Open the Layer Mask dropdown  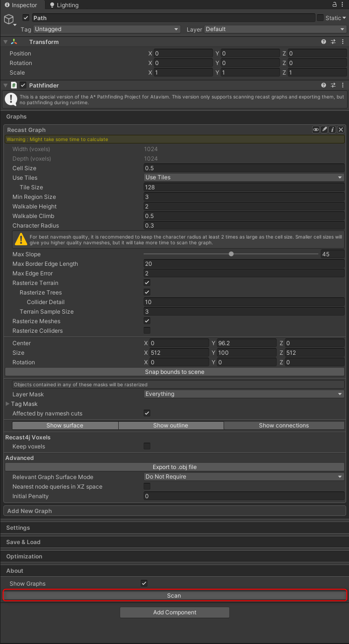[x=244, y=394]
